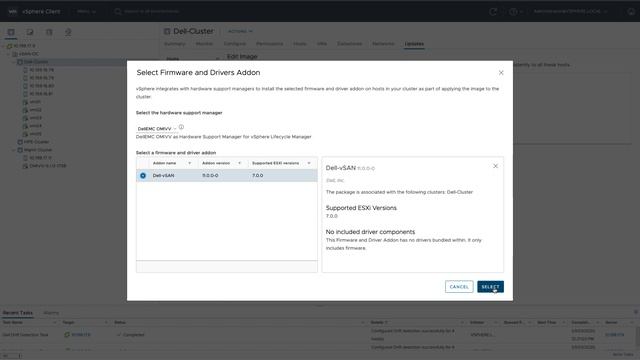
Task: Switch to the Hosts tab
Action: point(300,44)
